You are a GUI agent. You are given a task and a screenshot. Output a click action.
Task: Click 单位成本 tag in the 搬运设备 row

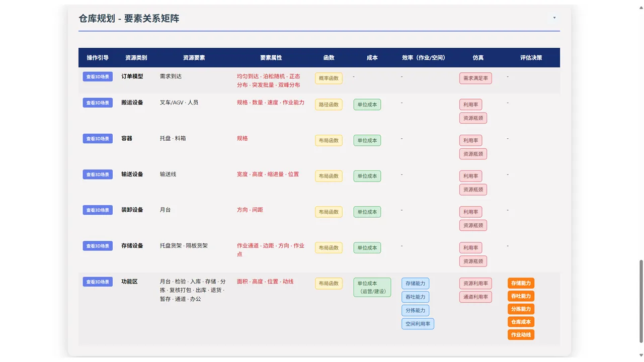pyautogui.click(x=367, y=105)
